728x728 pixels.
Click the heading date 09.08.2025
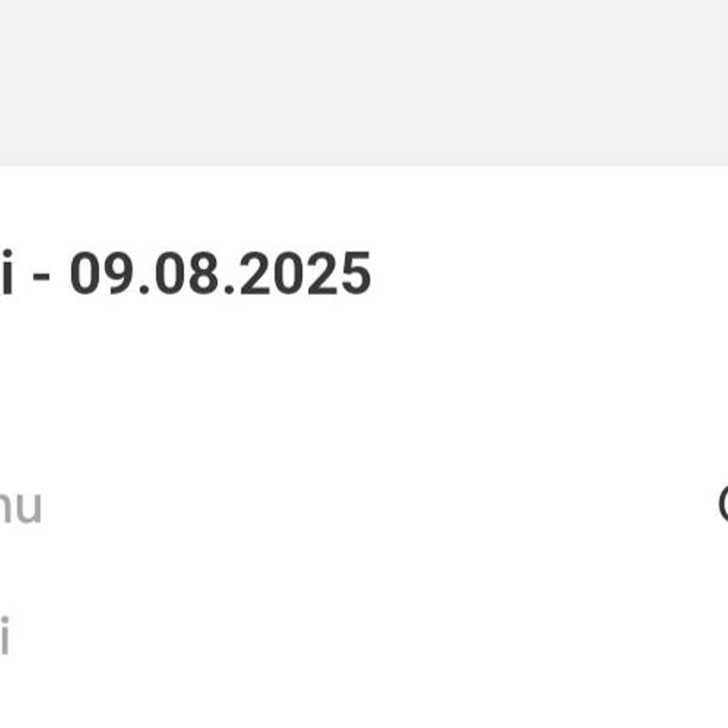220,275
